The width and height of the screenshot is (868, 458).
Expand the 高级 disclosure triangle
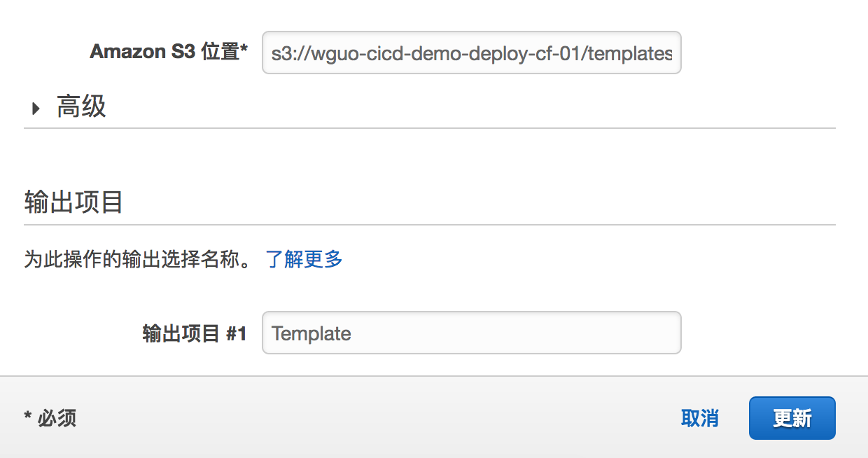[36, 109]
